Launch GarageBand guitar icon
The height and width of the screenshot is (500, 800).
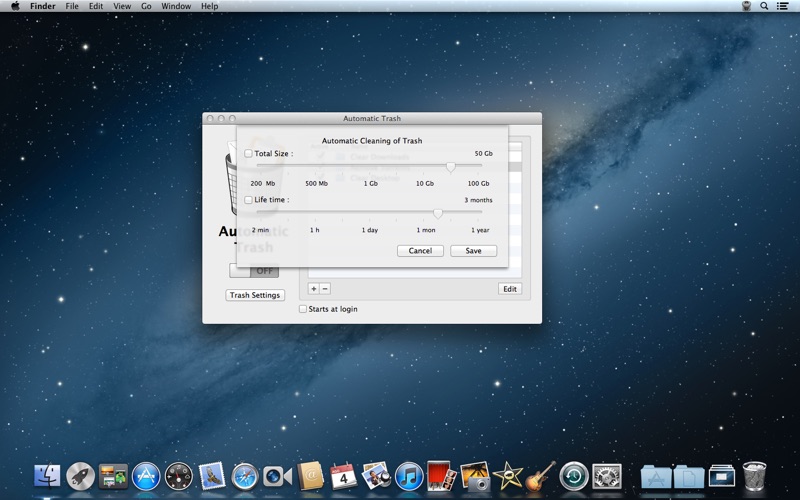tap(540, 477)
